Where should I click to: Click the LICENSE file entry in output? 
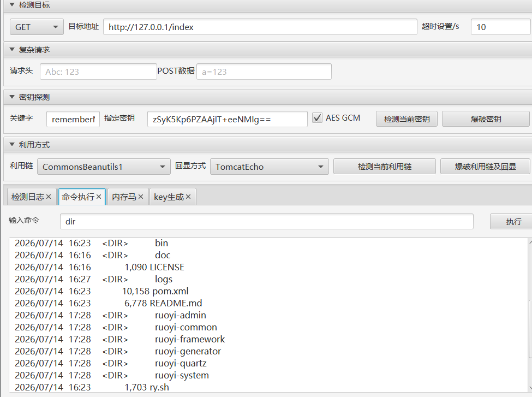click(x=167, y=267)
